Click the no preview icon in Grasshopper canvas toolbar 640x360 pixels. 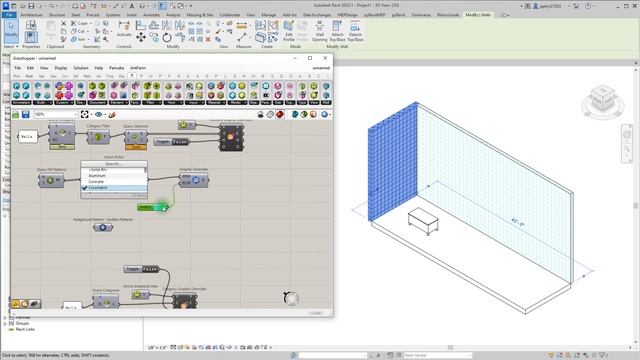tap(260, 114)
